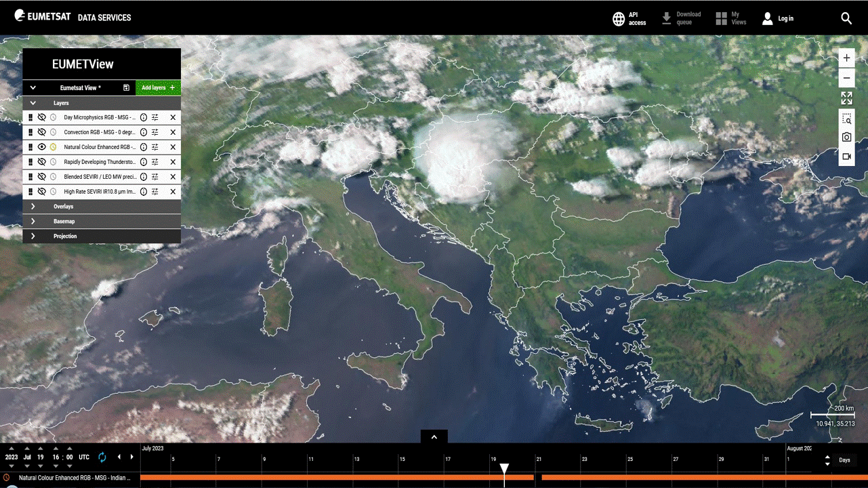
Task: Expand the Basemap section
Action: coord(33,222)
